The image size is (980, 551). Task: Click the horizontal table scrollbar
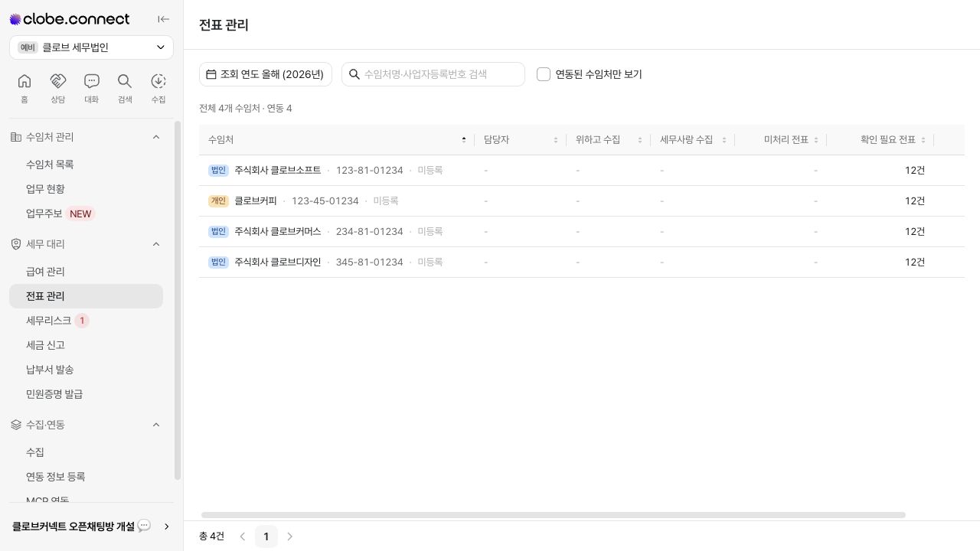tap(553, 515)
